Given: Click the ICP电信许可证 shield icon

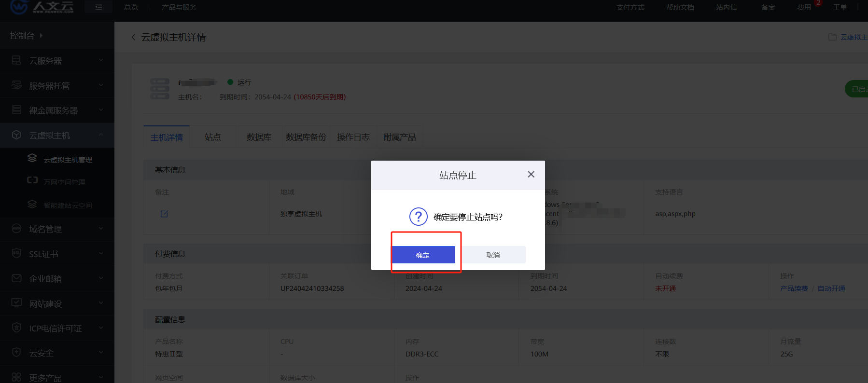Looking at the screenshot, I should pyautogui.click(x=16, y=327).
